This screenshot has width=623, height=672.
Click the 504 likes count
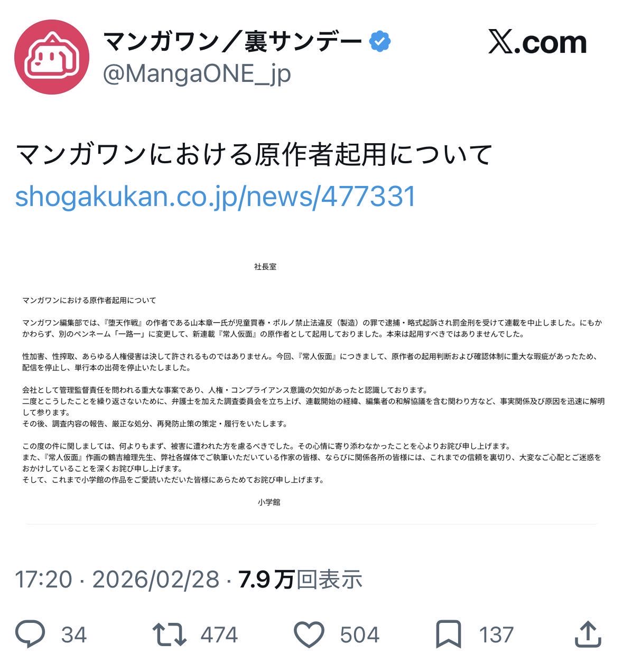pos(360,634)
